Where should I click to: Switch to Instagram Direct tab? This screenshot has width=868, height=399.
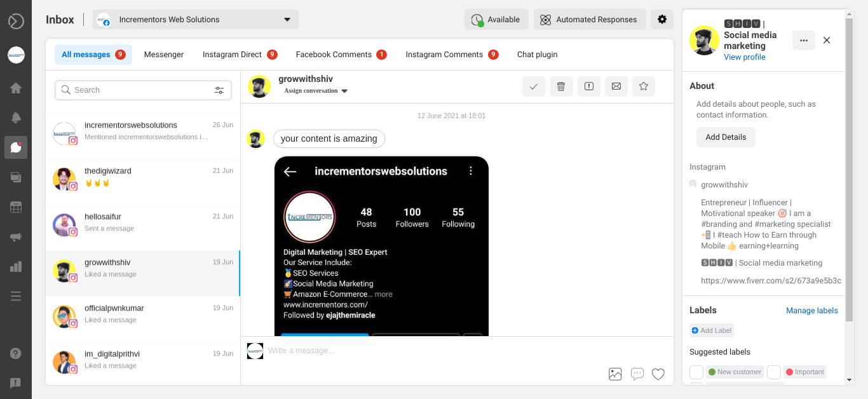pos(240,55)
